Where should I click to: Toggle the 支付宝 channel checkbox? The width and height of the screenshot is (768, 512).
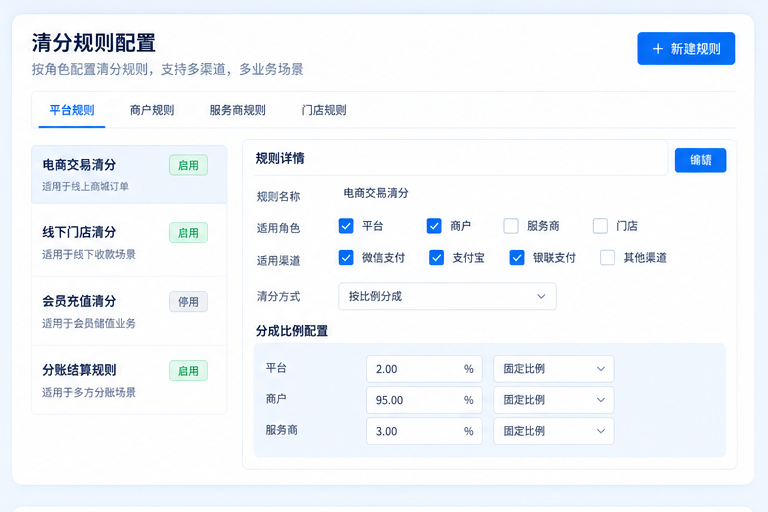click(436, 258)
